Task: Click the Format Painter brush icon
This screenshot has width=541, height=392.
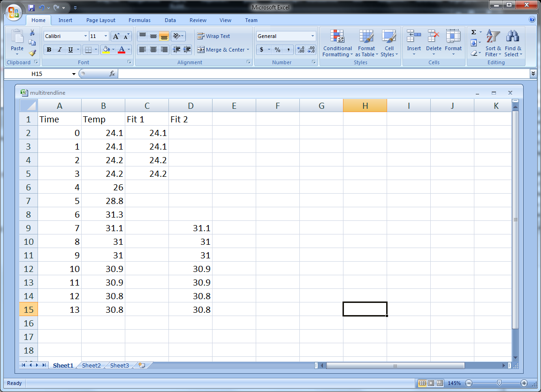Action: pyautogui.click(x=32, y=53)
